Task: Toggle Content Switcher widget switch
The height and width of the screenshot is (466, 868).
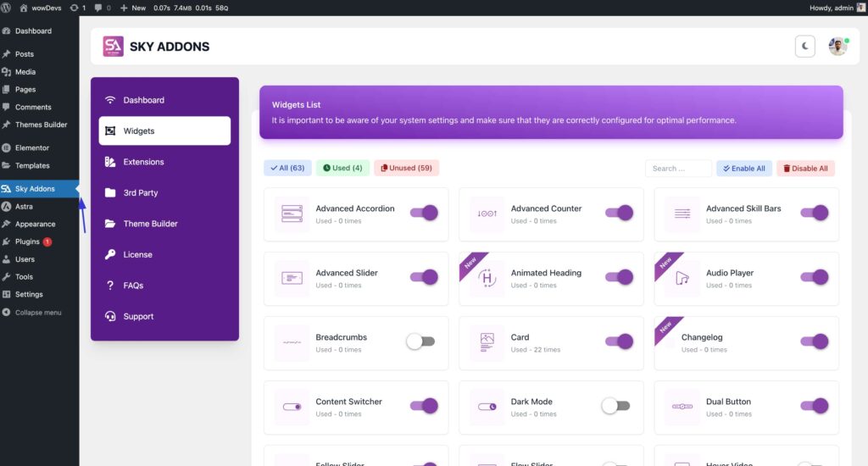Action: 424,406
